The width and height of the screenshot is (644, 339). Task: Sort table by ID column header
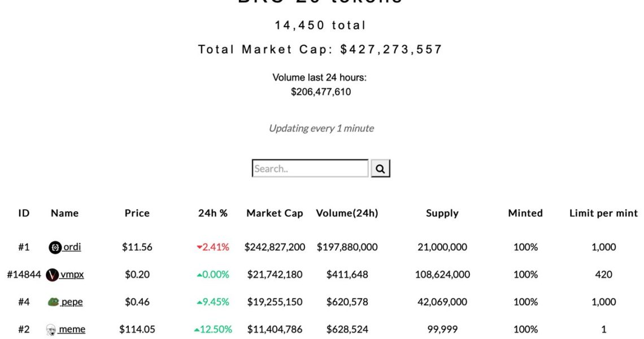coord(24,213)
